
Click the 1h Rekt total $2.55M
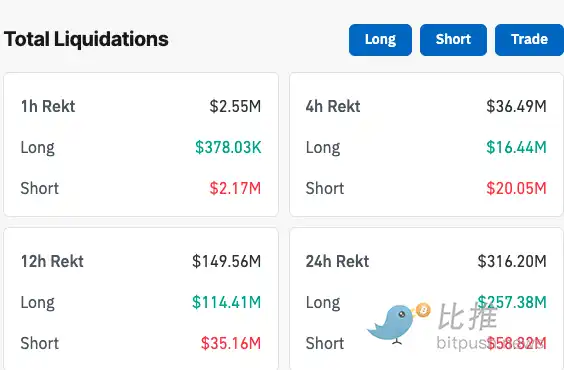(x=235, y=106)
